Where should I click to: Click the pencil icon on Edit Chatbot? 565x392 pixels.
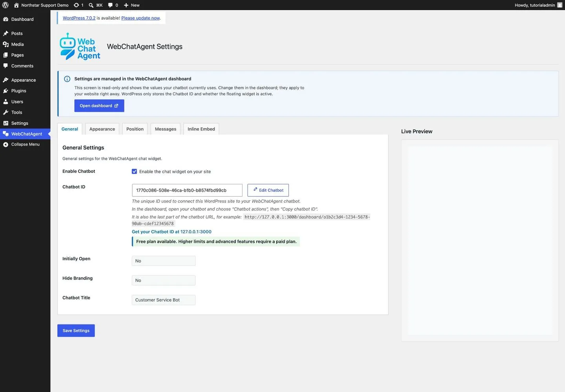click(x=255, y=190)
